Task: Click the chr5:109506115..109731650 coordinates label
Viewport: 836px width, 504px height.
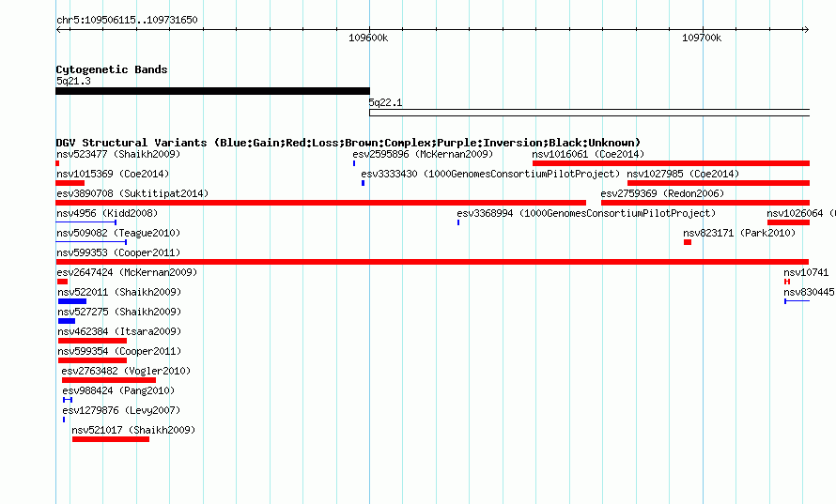Action: [x=127, y=21]
